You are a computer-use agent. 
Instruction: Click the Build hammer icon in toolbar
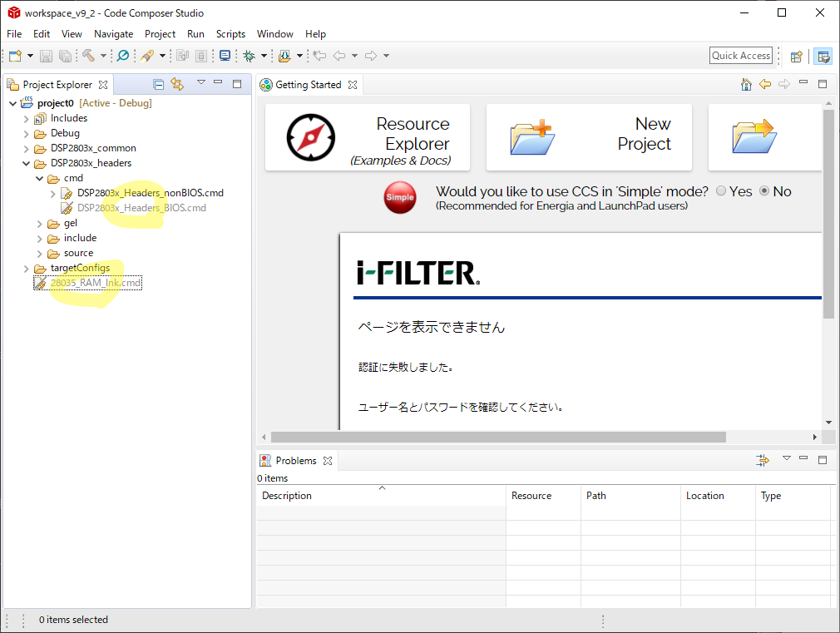coord(88,56)
